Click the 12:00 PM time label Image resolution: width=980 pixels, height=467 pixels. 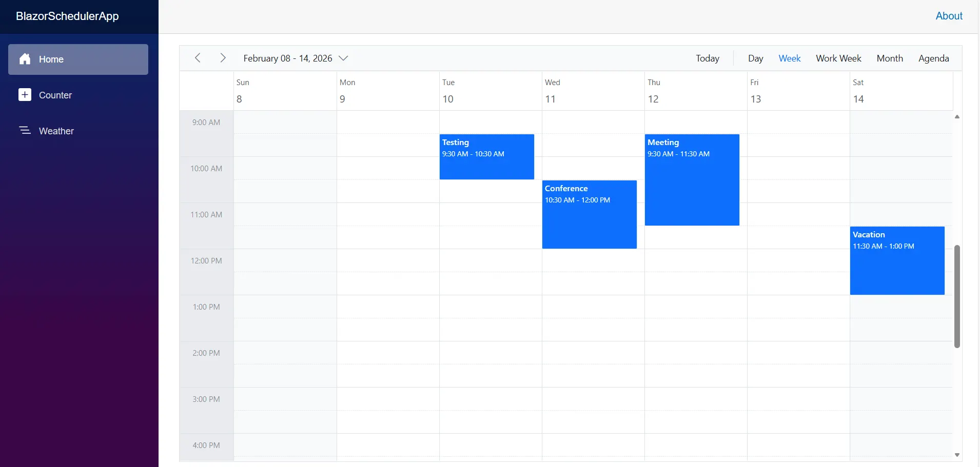[206, 261]
